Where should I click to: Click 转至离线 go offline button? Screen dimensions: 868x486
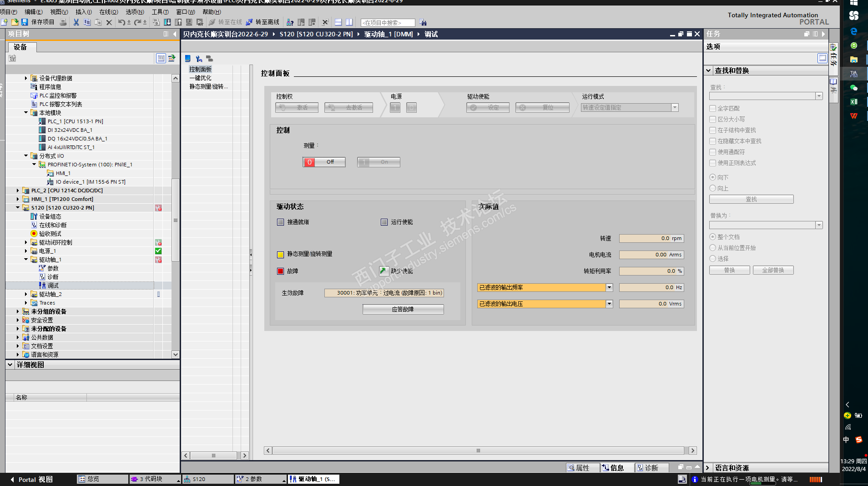click(x=262, y=22)
